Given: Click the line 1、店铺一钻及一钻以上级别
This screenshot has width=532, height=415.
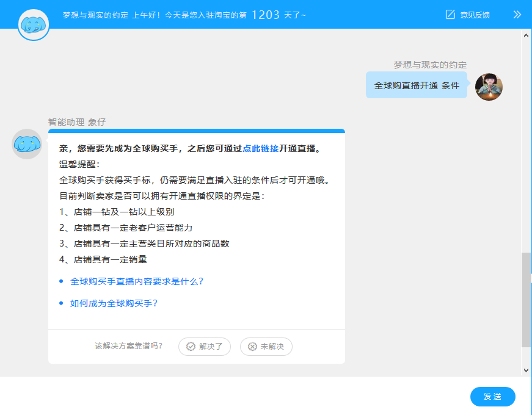Looking at the screenshot, I should pos(117,212).
